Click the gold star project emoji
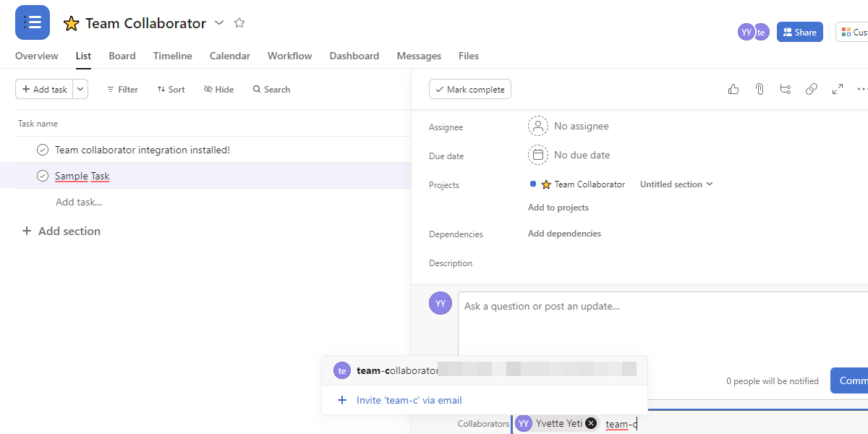Screen dimensions: 868x434 [71, 23]
